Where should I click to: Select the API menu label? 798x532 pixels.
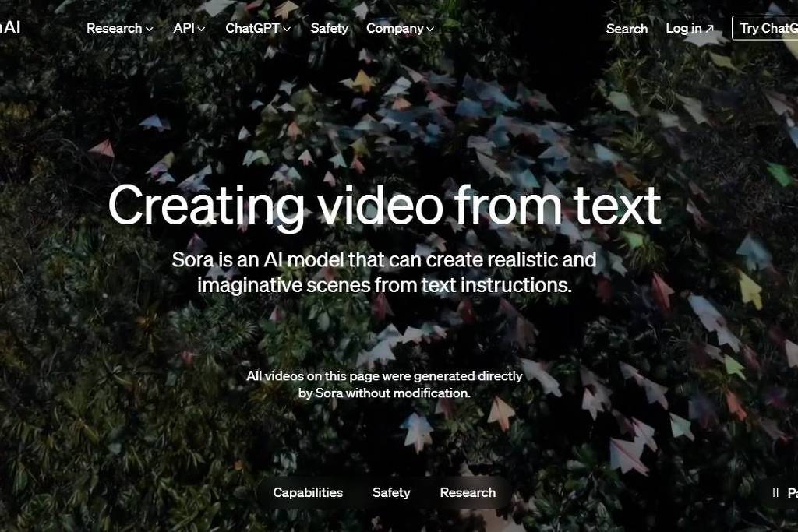point(184,28)
